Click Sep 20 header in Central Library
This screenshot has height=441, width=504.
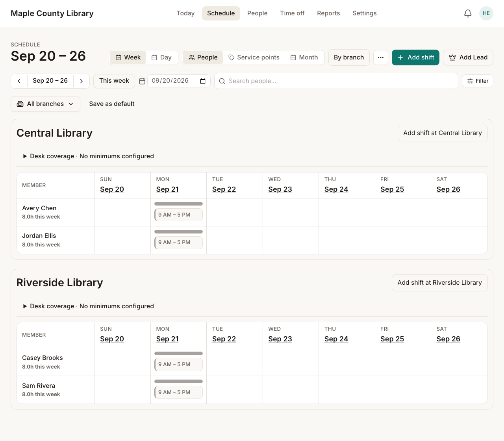pos(112,189)
